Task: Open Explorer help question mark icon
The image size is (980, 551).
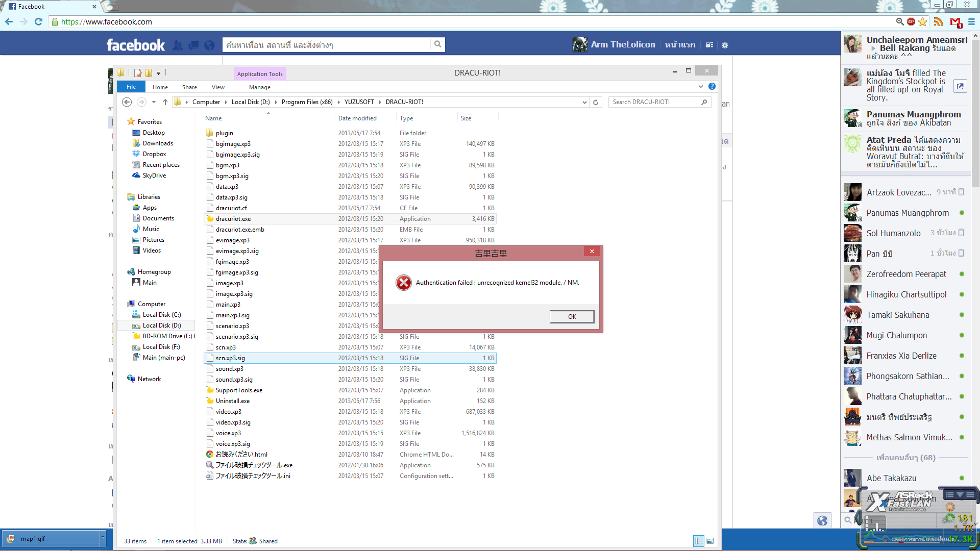Action: coord(712,87)
